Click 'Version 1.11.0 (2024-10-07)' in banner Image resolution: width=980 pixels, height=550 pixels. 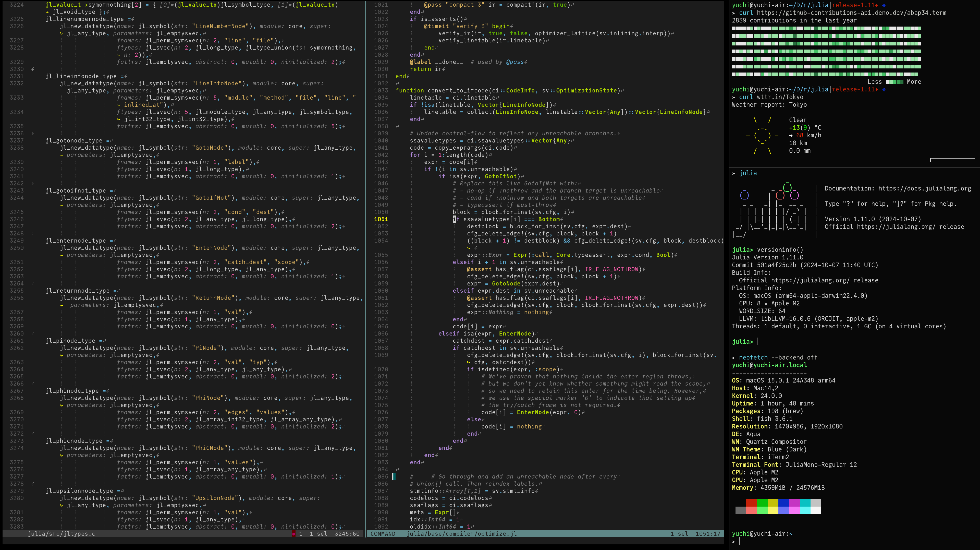(x=873, y=219)
